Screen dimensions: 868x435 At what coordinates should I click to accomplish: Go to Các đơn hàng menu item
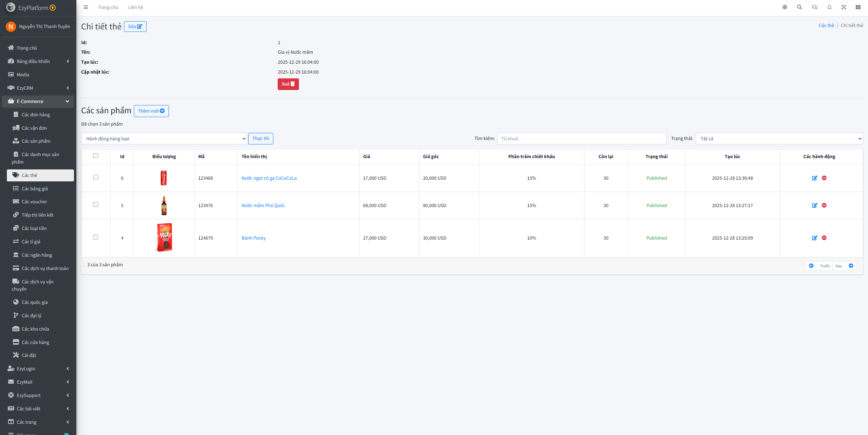click(36, 115)
